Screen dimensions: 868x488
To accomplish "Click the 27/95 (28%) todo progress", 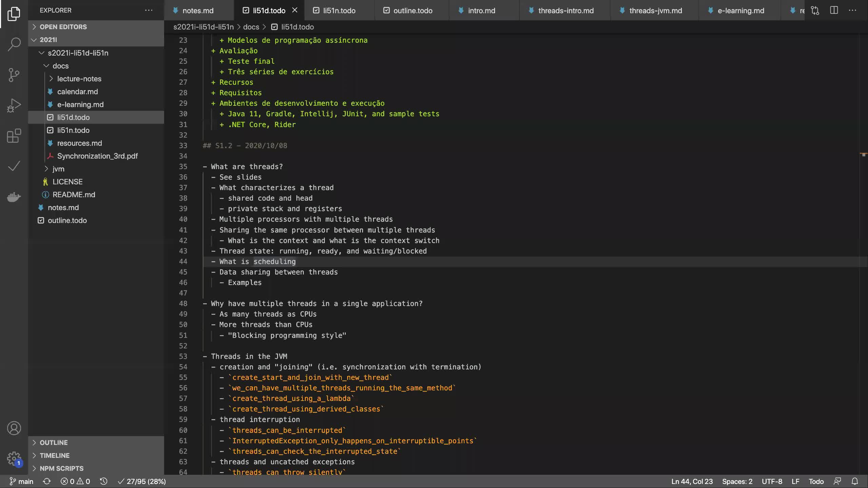I will (142, 481).
